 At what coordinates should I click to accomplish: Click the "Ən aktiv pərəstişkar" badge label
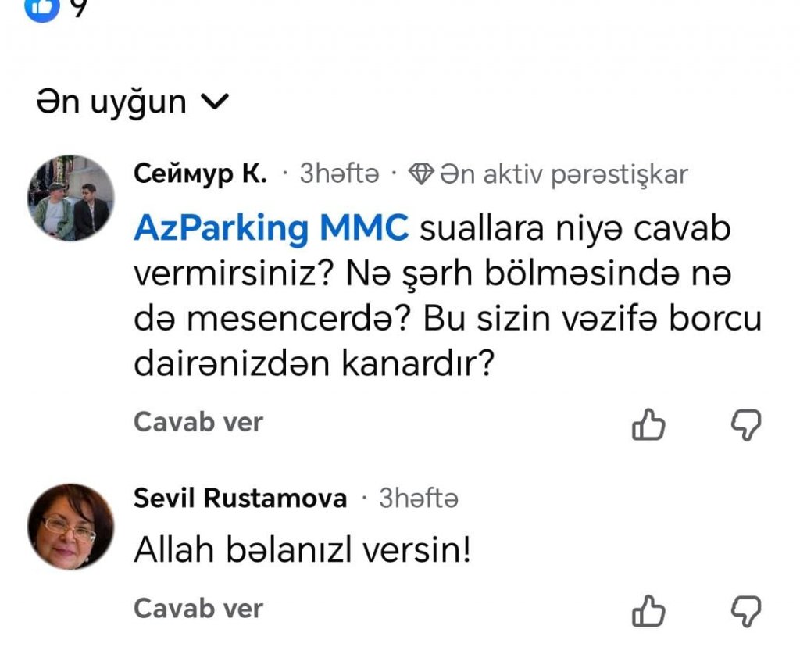[563, 174]
